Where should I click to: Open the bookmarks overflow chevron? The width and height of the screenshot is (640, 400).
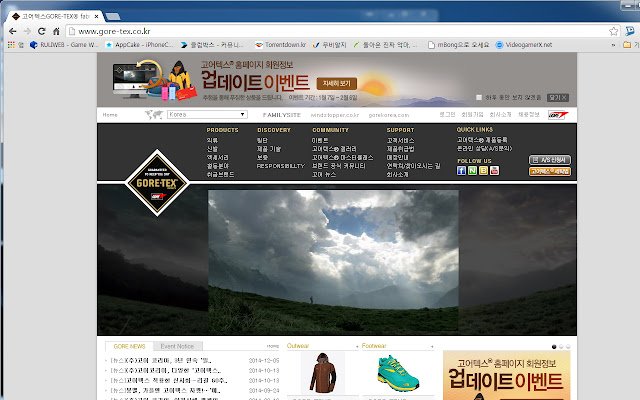click(613, 45)
